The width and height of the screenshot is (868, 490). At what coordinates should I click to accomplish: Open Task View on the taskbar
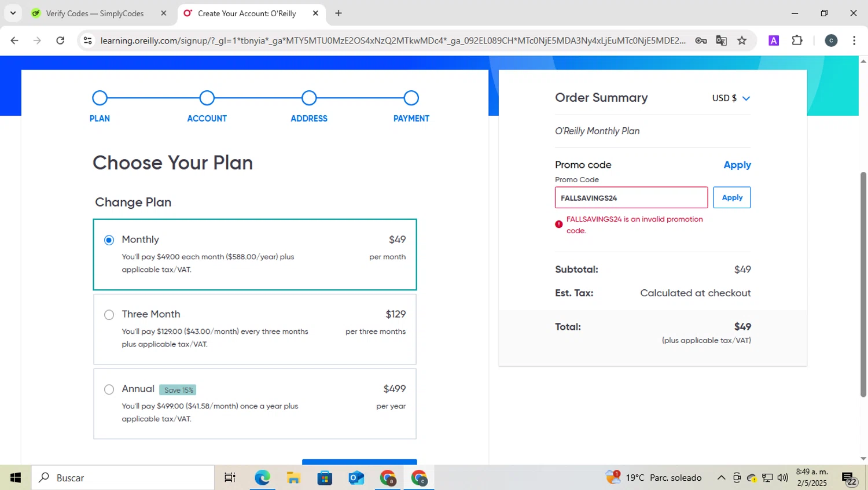(230, 478)
